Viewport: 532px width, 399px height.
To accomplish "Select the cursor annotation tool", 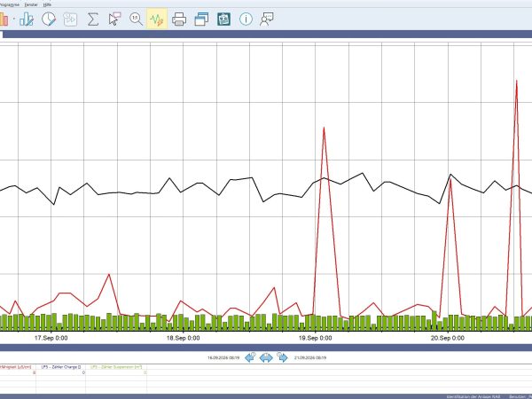I will (114, 19).
